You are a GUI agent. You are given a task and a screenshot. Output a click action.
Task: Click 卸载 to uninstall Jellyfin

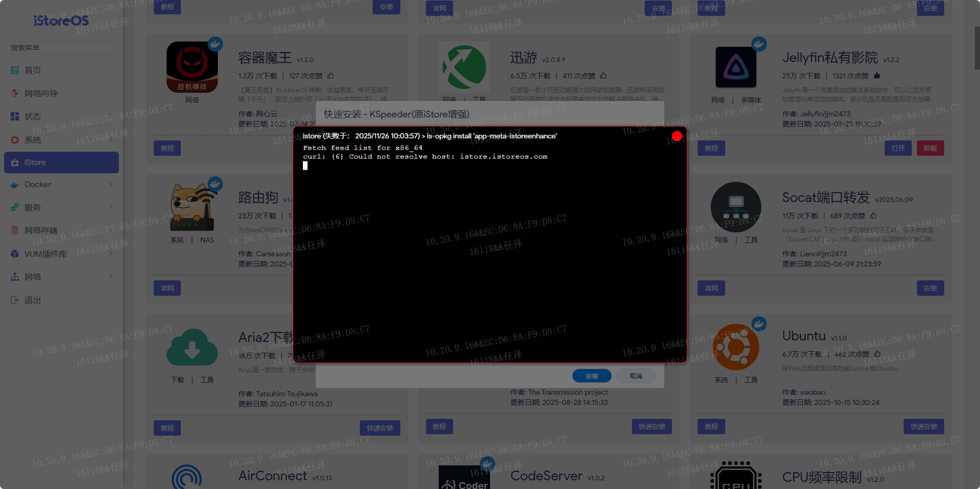pyautogui.click(x=930, y=148)
